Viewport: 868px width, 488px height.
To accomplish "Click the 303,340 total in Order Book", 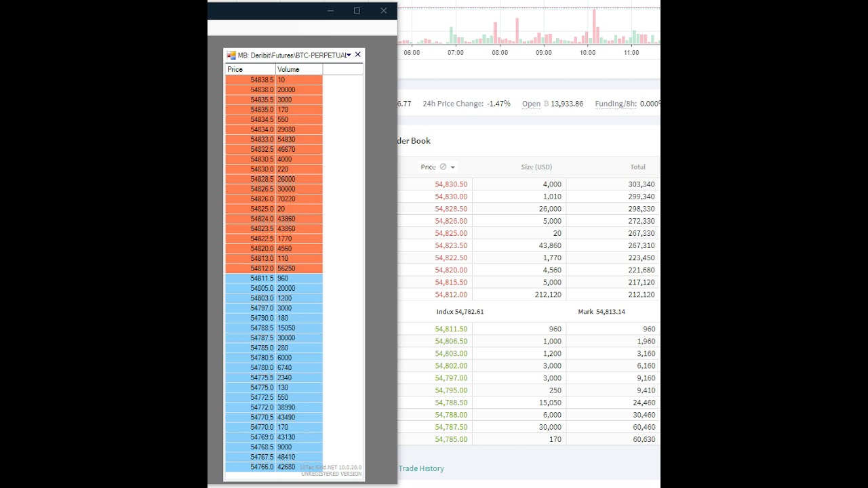I will click(641, 184).
